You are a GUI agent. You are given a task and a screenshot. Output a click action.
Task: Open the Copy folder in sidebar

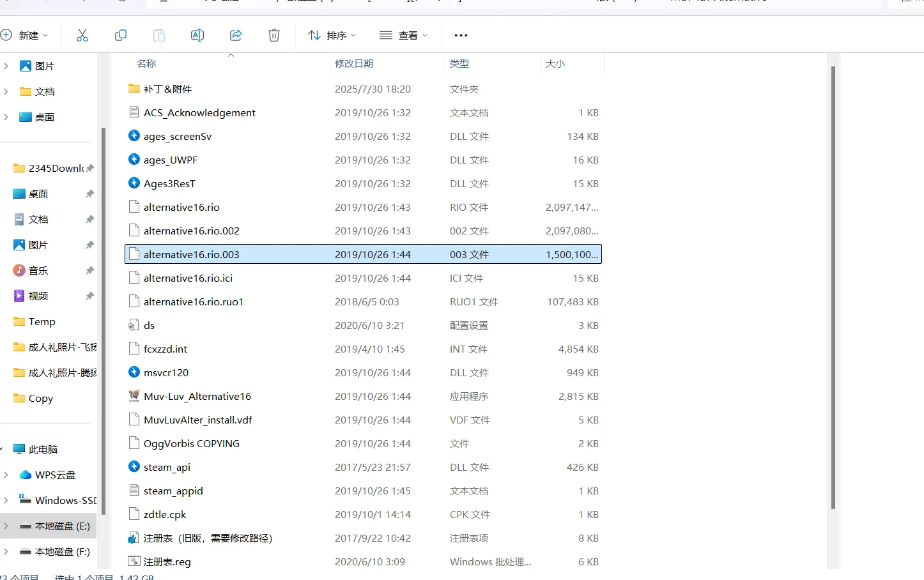pyautogui.click(x=33, y=398)
